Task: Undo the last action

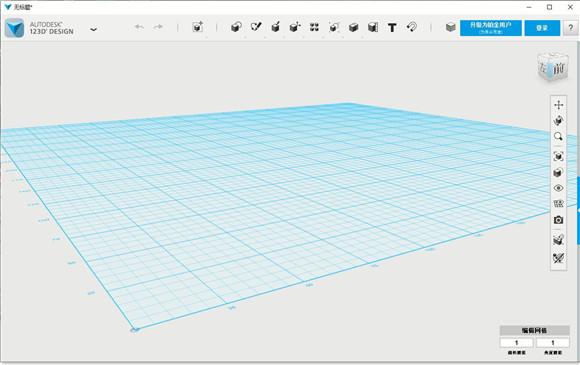Action: coord(139,27)
